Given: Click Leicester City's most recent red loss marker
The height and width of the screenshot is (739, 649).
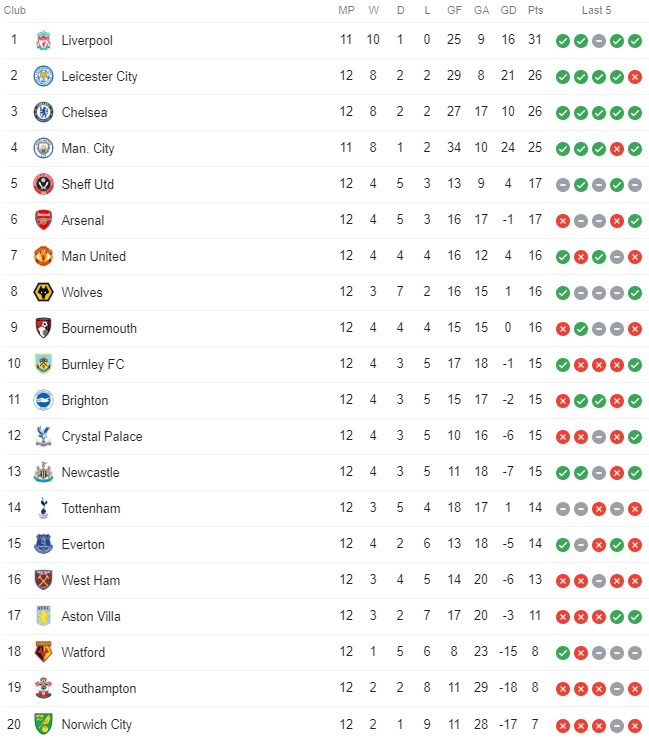Looking at the screenshot, I should (x=635, y=77).
